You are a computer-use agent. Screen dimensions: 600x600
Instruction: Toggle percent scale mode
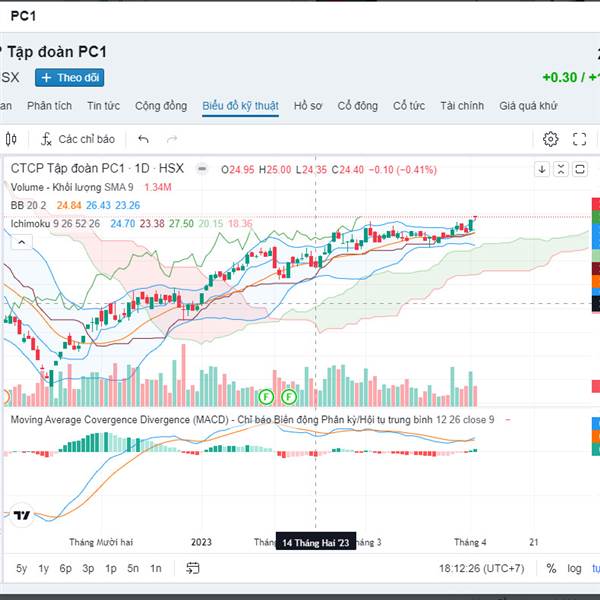[x=551, y=568]
